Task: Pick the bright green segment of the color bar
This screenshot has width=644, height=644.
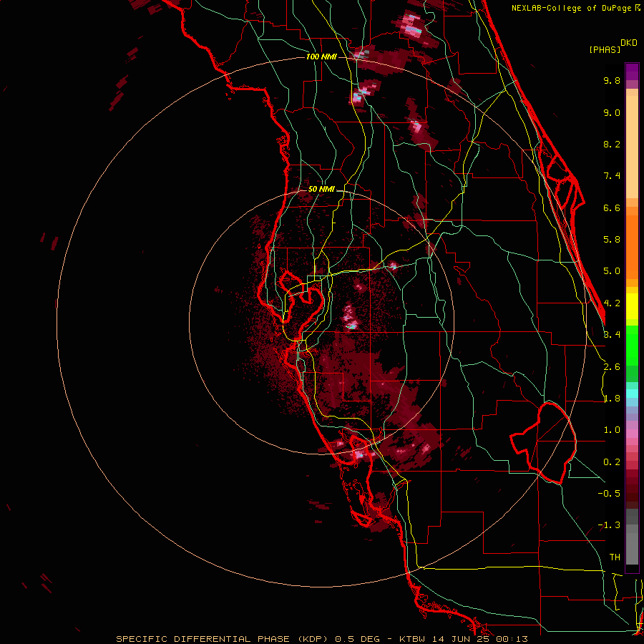Action: pos(632,345)
